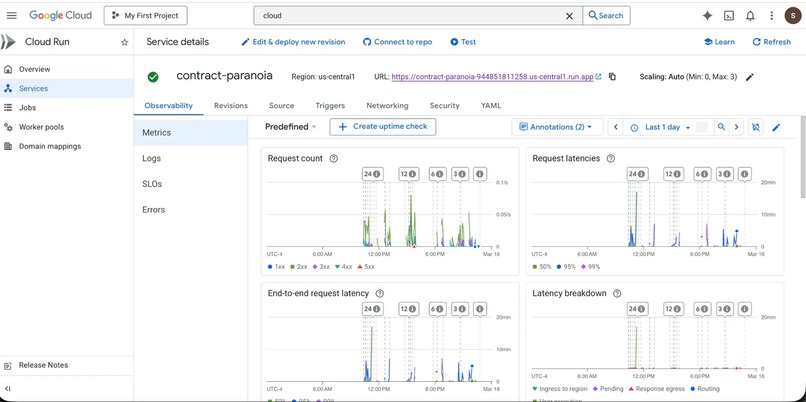Toggle the 1xx series in legend
Viewport: 806px width, 402px height.
276,267
